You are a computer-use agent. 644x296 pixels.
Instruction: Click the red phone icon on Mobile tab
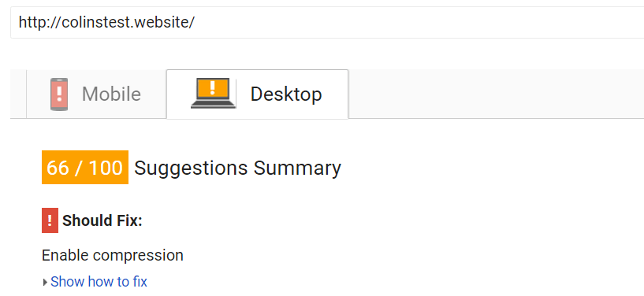click(x=59, y=94)
